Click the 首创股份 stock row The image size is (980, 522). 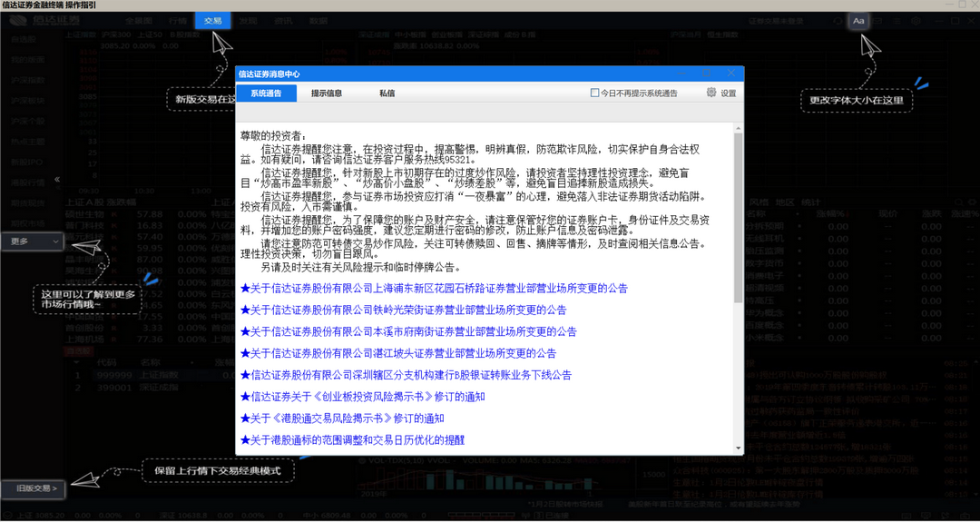coord(150,328)
